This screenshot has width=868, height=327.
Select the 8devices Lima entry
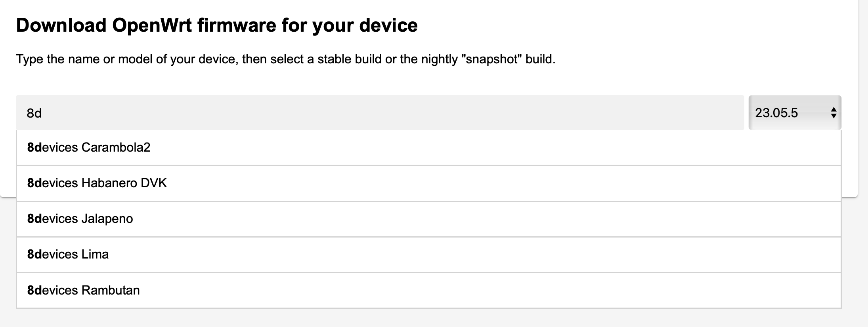(428, 255)
